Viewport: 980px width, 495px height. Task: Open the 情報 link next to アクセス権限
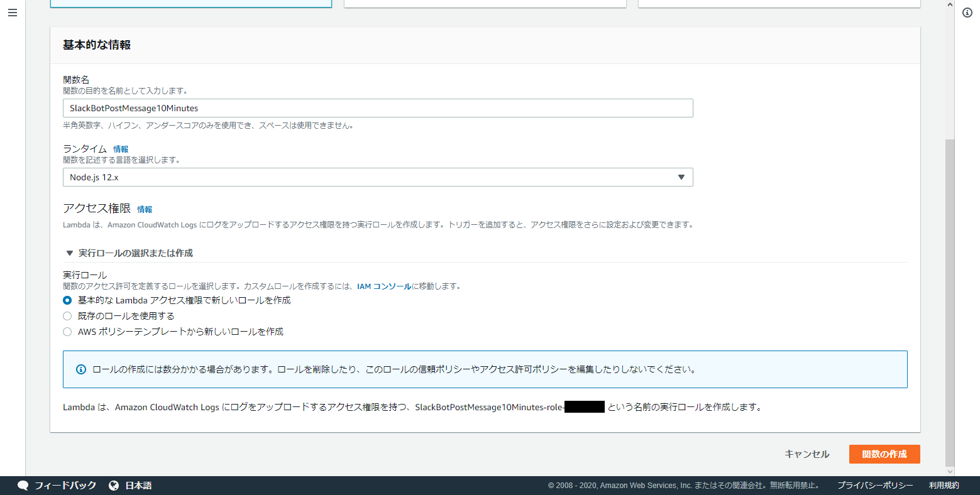[x=145, y=210]
